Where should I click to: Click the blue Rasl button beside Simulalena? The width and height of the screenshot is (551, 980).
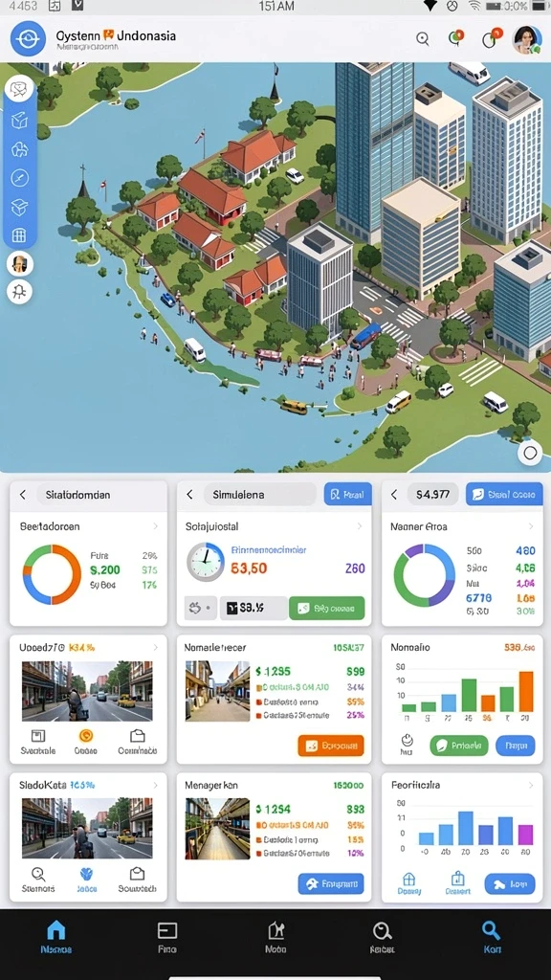[348, 495]
